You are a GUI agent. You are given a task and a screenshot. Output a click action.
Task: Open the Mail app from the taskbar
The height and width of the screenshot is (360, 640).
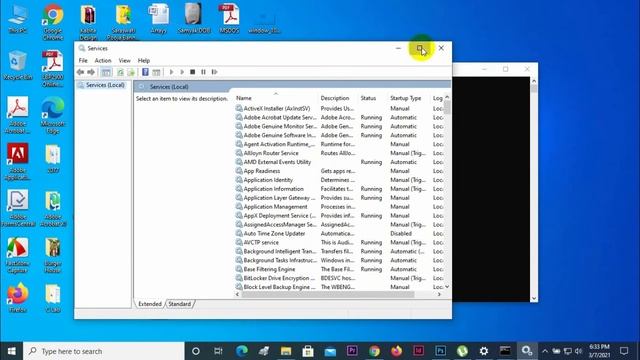pos(330,351)
